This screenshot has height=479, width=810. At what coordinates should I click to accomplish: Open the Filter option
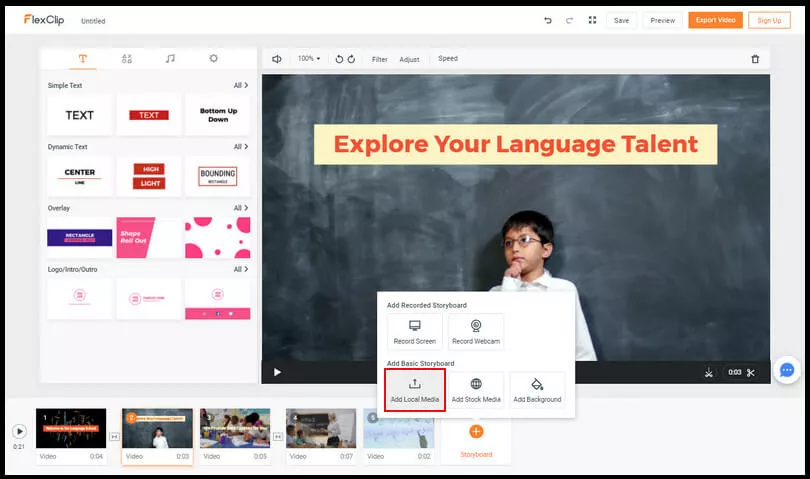pos(380,59)
